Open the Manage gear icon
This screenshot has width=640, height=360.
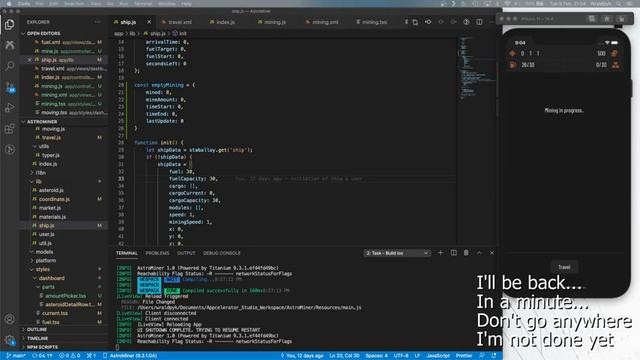point(9,340)
